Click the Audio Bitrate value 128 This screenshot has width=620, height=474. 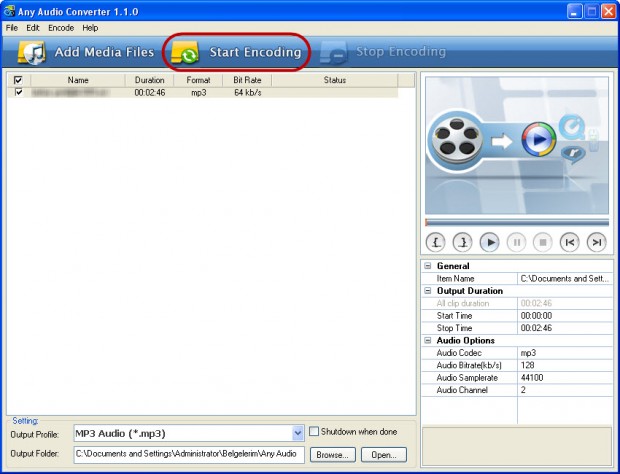tap(527, 365)
